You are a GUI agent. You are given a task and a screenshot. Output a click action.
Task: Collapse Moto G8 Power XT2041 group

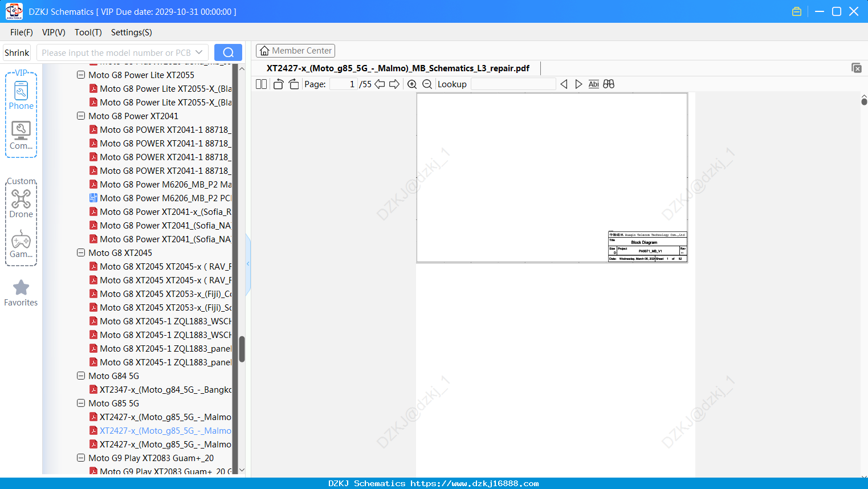[x=81, y=116]
